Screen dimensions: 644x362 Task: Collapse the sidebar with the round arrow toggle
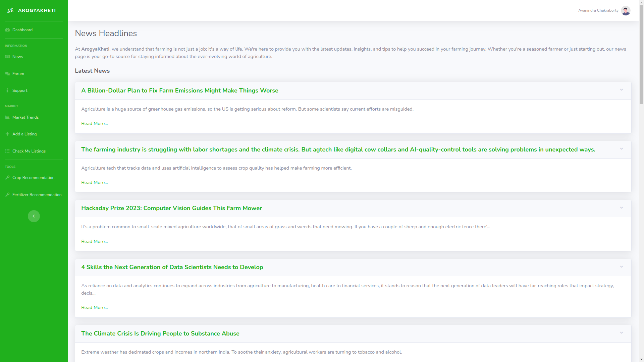[x=34, y=216]
